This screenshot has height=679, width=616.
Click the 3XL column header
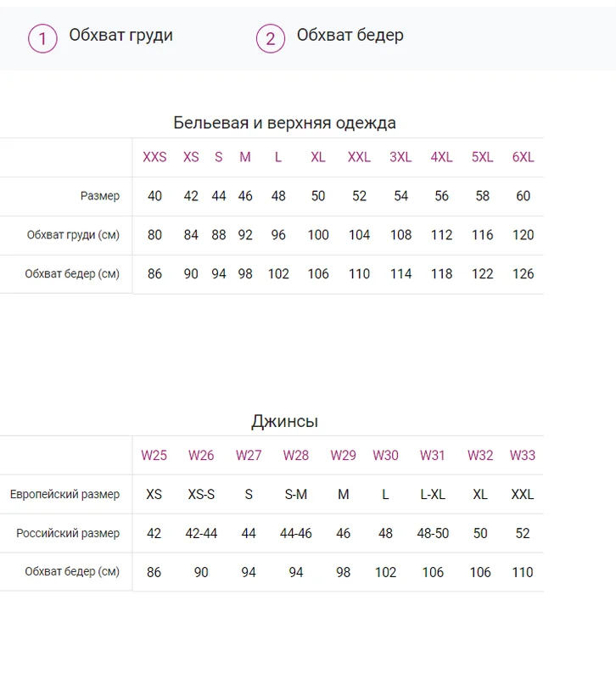click(400, 157)
